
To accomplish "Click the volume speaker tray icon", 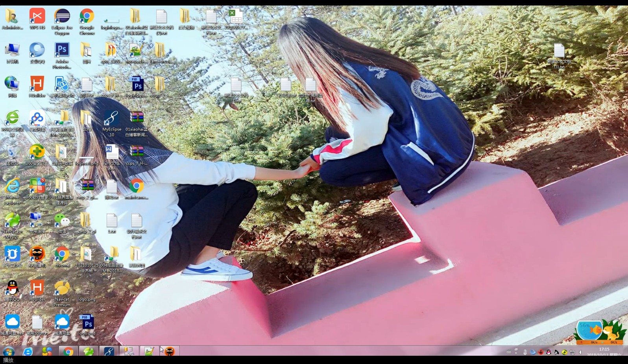I will tap(580, 352).
